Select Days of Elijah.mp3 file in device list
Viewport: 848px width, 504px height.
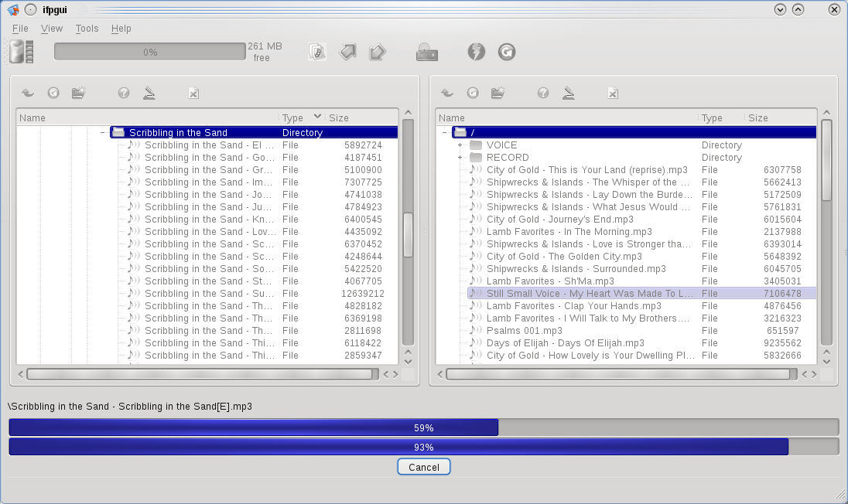coord(565,343)
